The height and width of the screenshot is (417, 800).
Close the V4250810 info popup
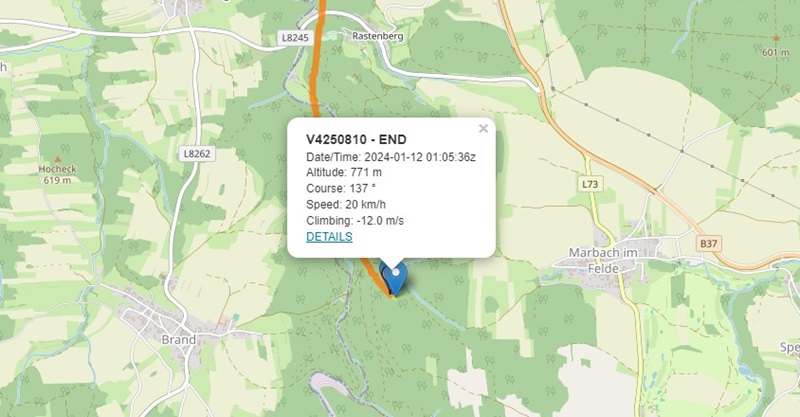[x=483, y=128]
